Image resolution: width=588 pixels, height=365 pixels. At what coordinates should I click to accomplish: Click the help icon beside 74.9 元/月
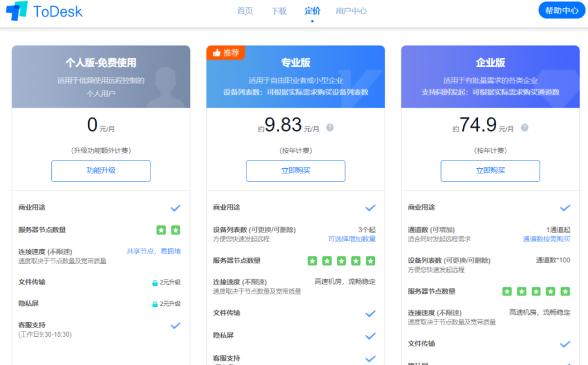524,128
